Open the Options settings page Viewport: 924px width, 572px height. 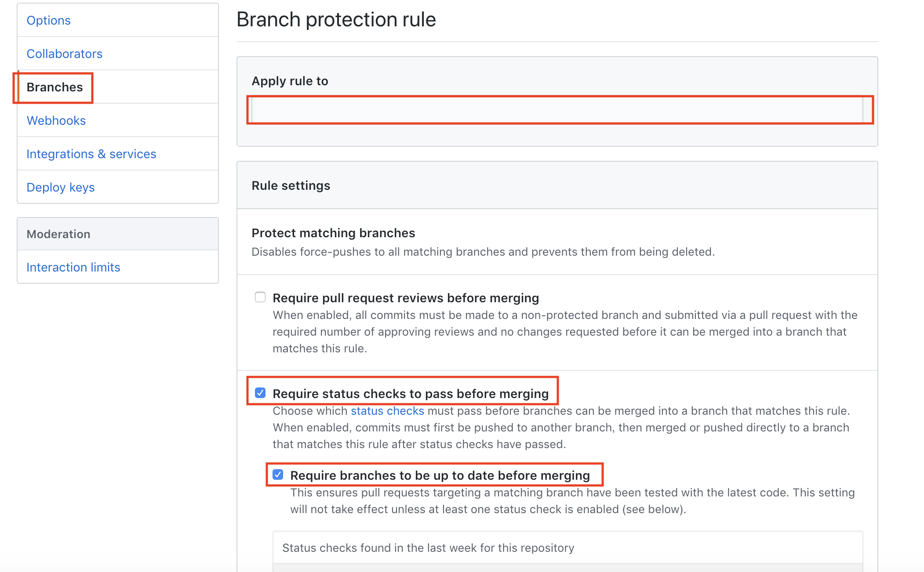48,20
